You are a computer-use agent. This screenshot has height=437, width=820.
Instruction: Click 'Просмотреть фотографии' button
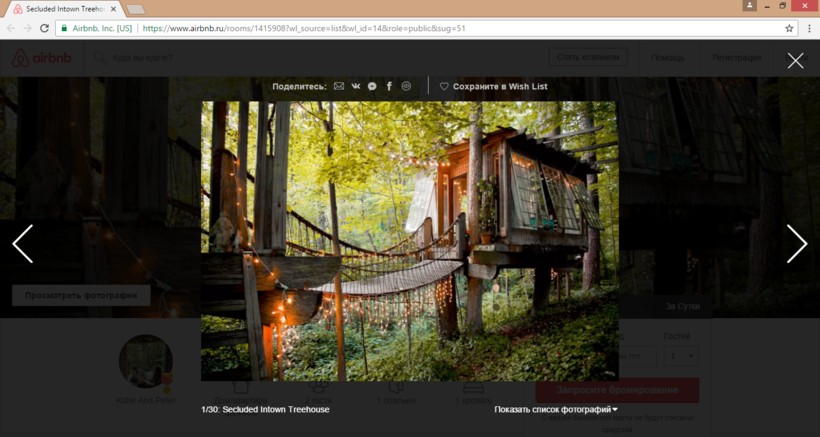[x=81, y=295]
